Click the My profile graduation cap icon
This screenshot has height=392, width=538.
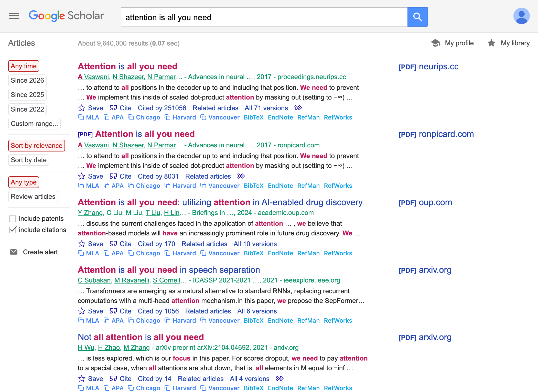(x=435, y=43)
